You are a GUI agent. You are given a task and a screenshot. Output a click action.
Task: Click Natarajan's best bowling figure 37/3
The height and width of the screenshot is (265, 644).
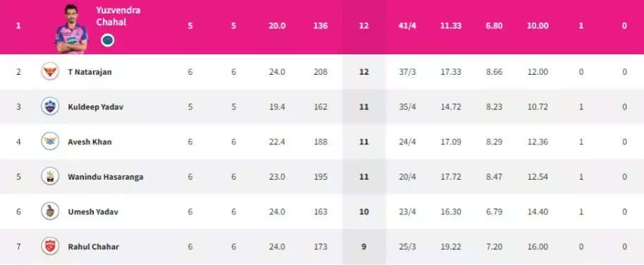pos(407,72)
